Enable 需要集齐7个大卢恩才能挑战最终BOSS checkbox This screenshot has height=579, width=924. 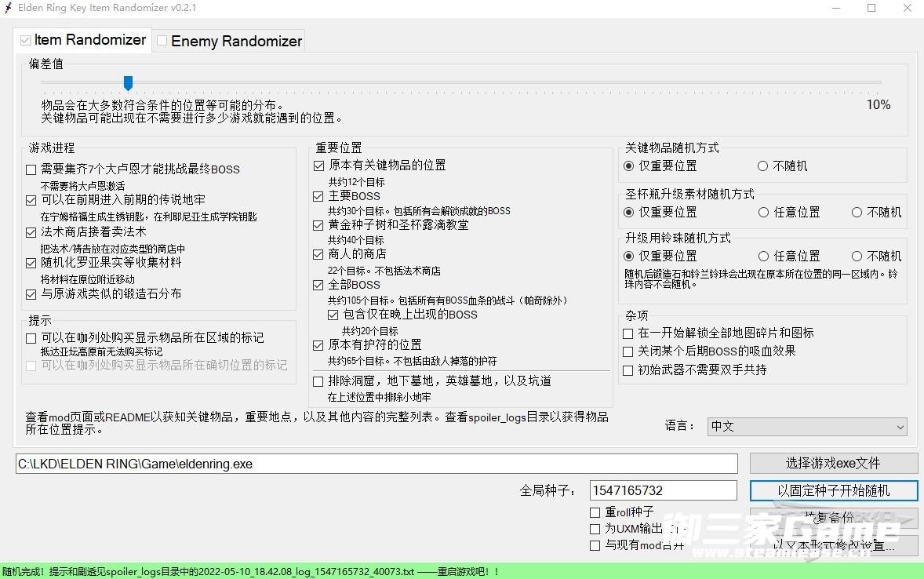tap(31, 169)
